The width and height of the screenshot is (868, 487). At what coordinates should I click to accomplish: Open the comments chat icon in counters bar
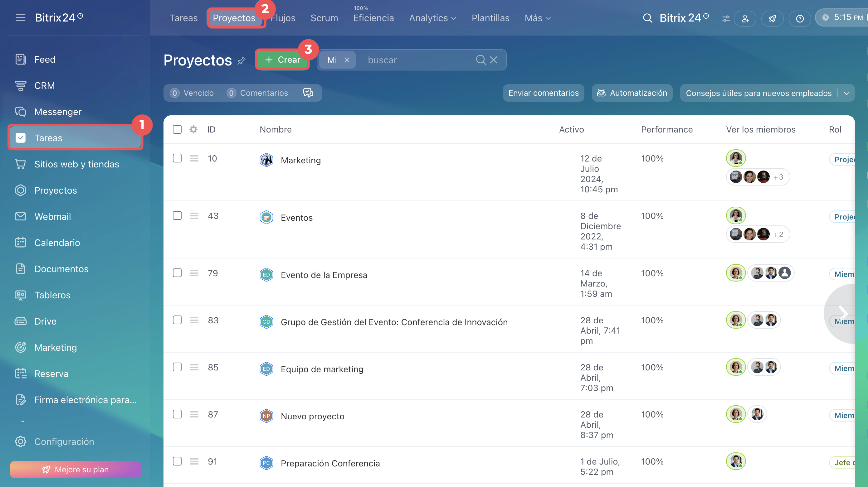[x=308, y=93]
